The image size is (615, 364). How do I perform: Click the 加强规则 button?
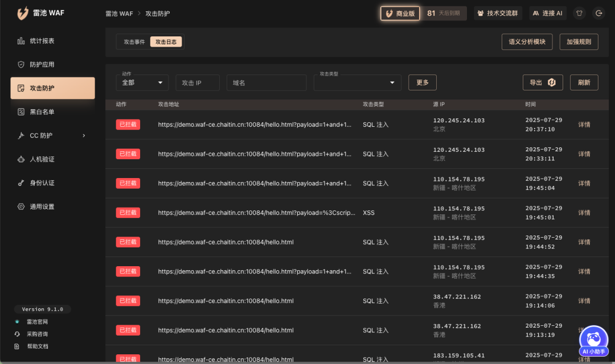coord(579,42)
